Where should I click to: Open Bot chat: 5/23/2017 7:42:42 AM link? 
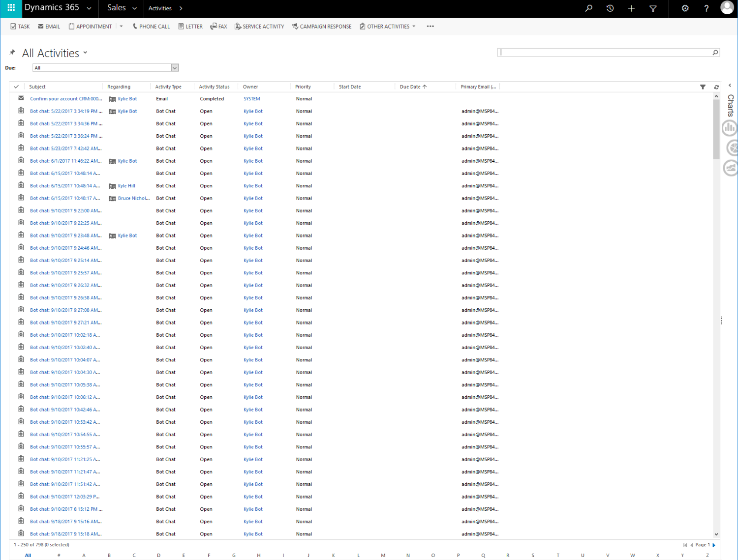pyautogui.click(x=66, y=148)
